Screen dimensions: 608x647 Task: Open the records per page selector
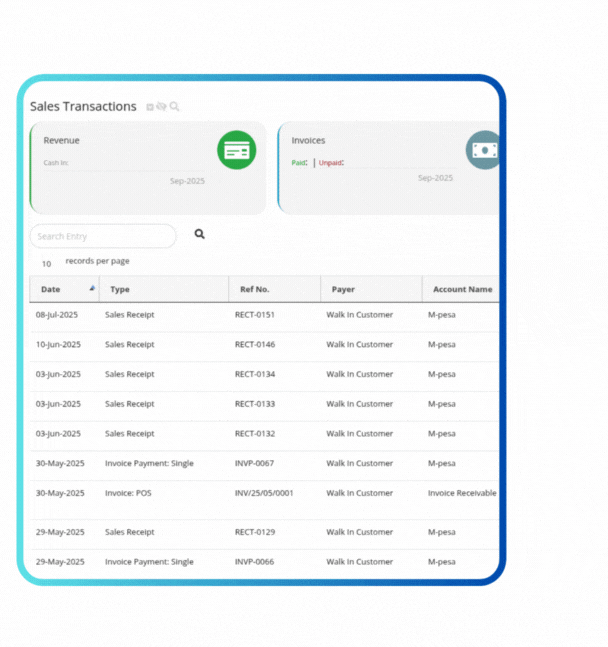(x=47, y=264)
